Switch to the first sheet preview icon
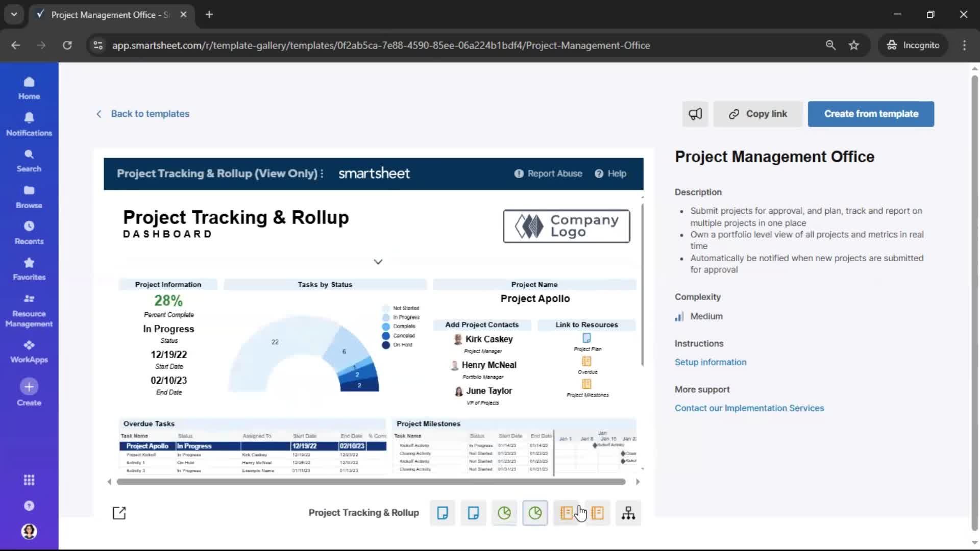The image size is (980, 551). [443, 513]
